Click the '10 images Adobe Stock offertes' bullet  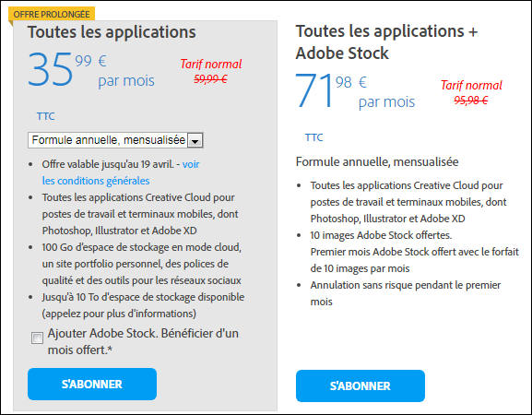tap(381, 235)
